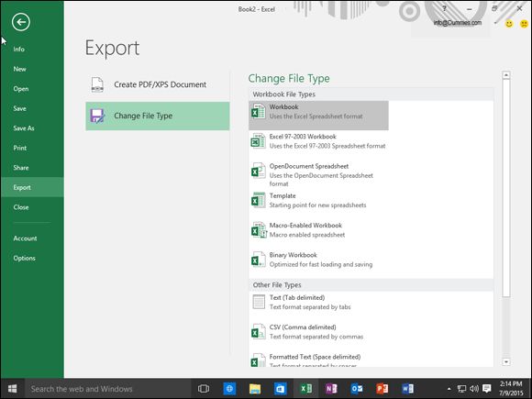Click the Formatted Text (Space delimited) icon
Viewport: 532px width, 399px height.
point(258,360)
